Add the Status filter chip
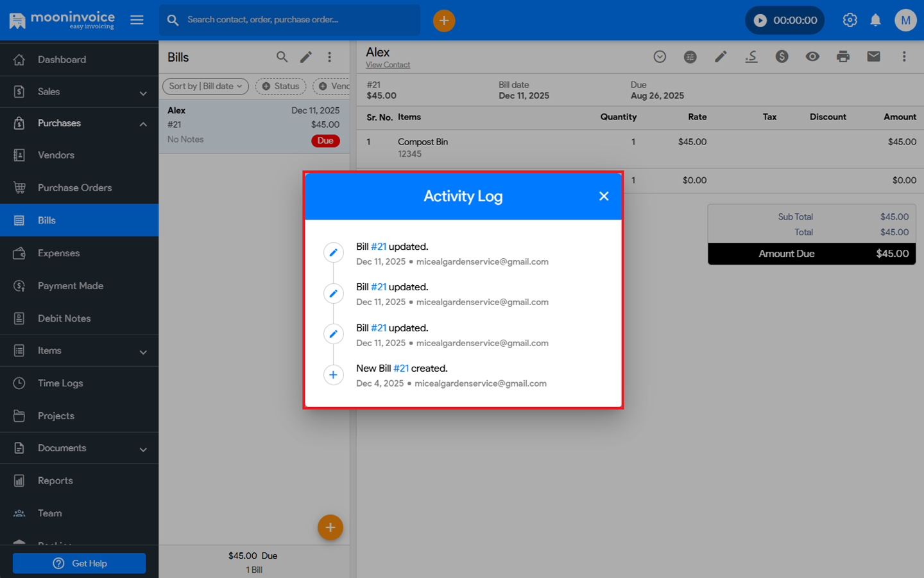 click(x=280, y=86)
